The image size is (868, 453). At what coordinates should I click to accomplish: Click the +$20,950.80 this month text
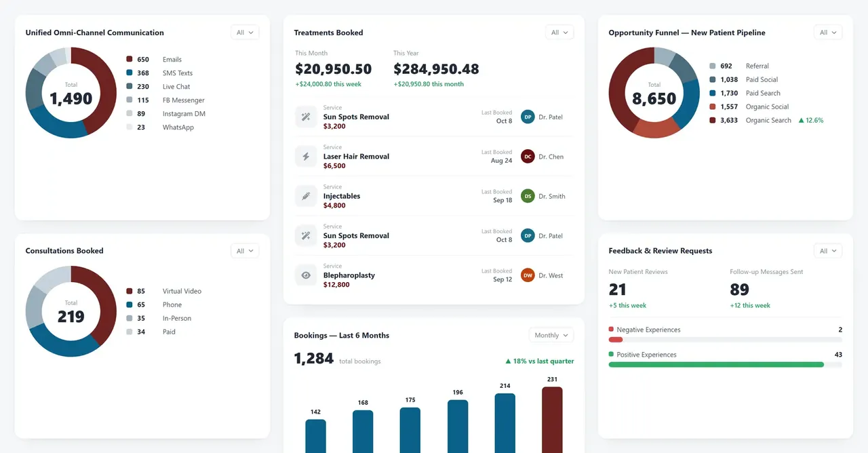pyautogui.click(x=429, y=84)
